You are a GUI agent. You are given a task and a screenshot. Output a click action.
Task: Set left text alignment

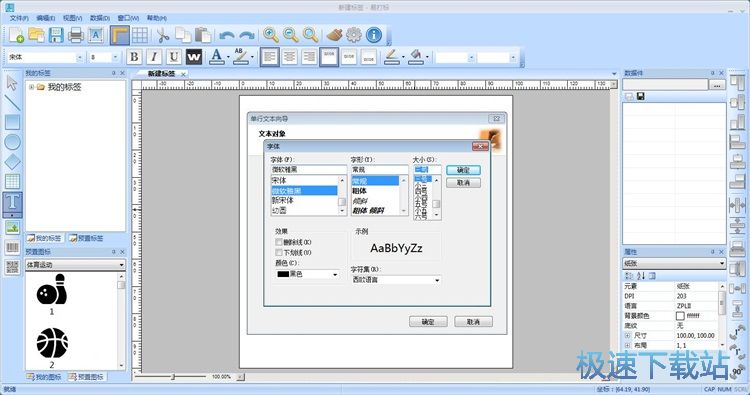click(x=270, y=57)
